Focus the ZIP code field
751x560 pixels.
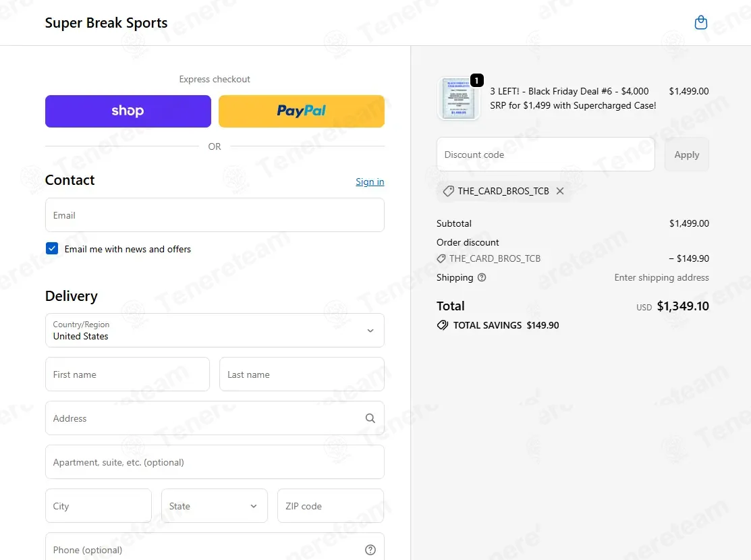(331, 505)
